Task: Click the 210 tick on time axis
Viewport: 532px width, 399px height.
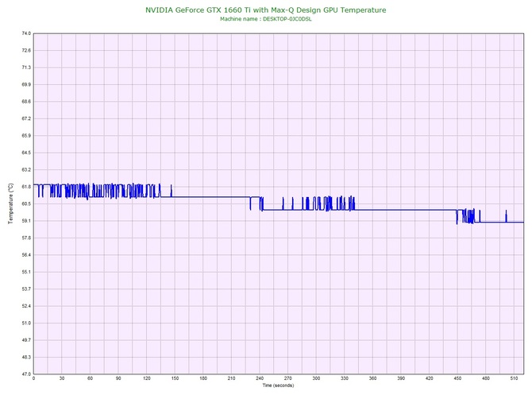Action: tap(231, 378)
